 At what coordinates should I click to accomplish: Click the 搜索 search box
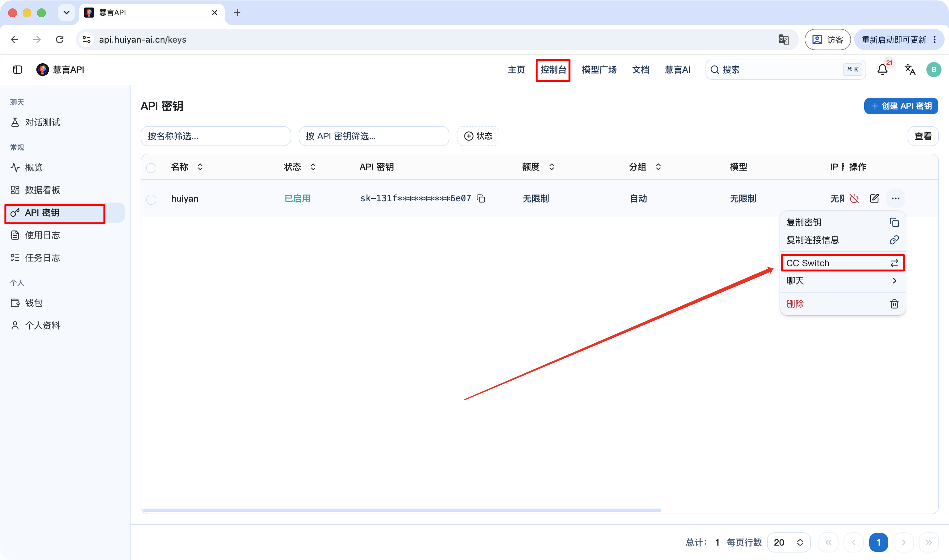[x=785, y=70]
